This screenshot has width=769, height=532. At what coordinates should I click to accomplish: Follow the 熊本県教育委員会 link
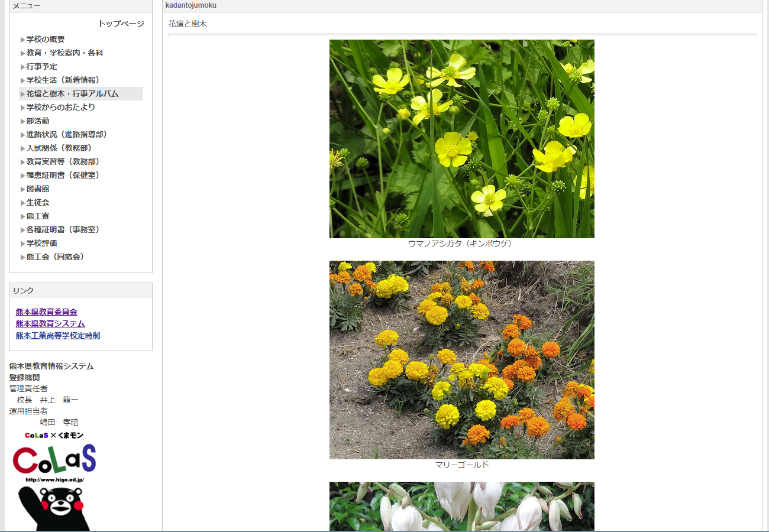[46, 312]
